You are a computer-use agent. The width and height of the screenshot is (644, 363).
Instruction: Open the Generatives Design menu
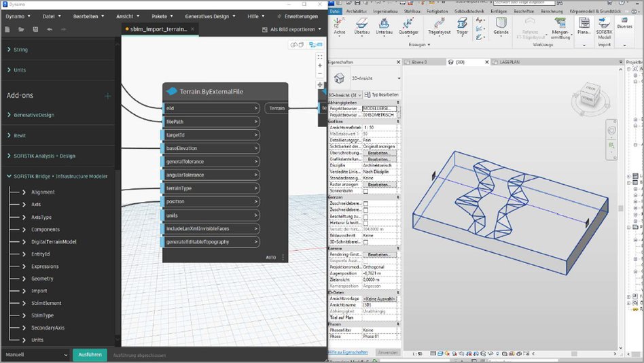pos(210,16)
